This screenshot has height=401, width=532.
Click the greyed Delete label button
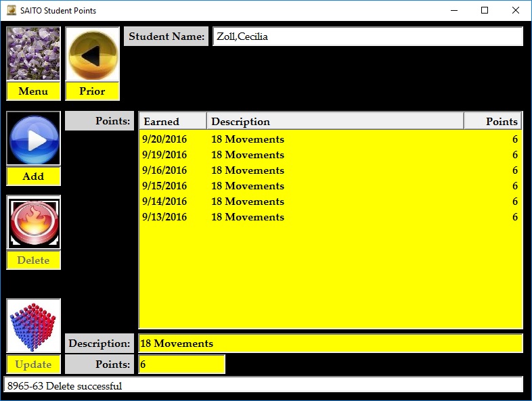pyautogui.click(x=33, y=260)
